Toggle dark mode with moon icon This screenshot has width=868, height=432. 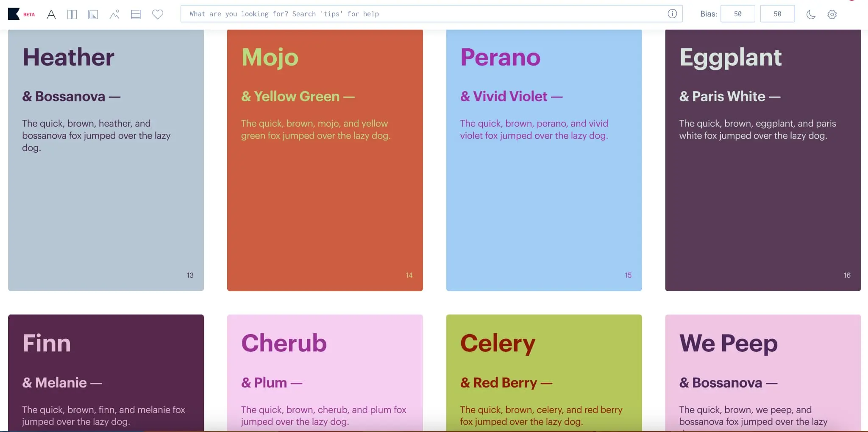(x=810, y=14)
